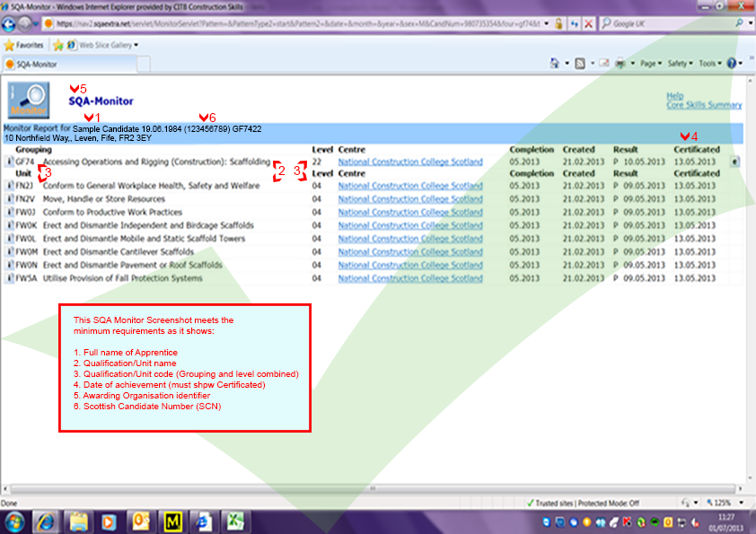Open the Core Skills Summary link

[704, 105]
